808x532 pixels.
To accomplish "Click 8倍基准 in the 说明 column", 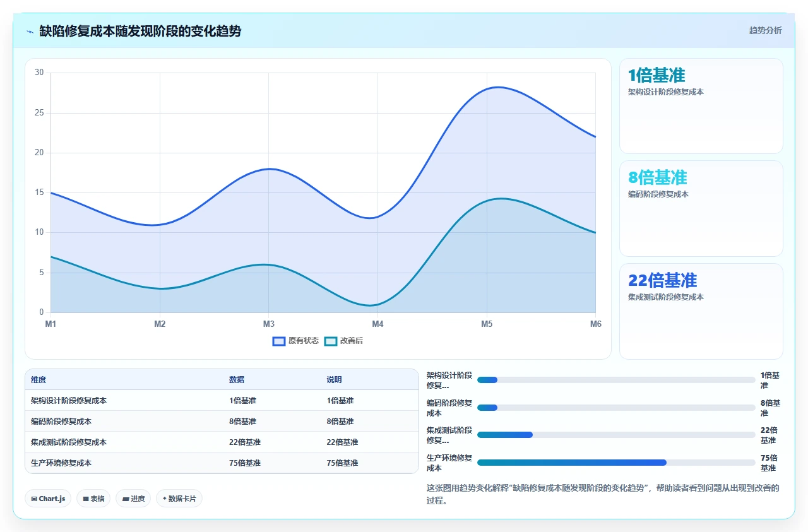I will (340, 422).
